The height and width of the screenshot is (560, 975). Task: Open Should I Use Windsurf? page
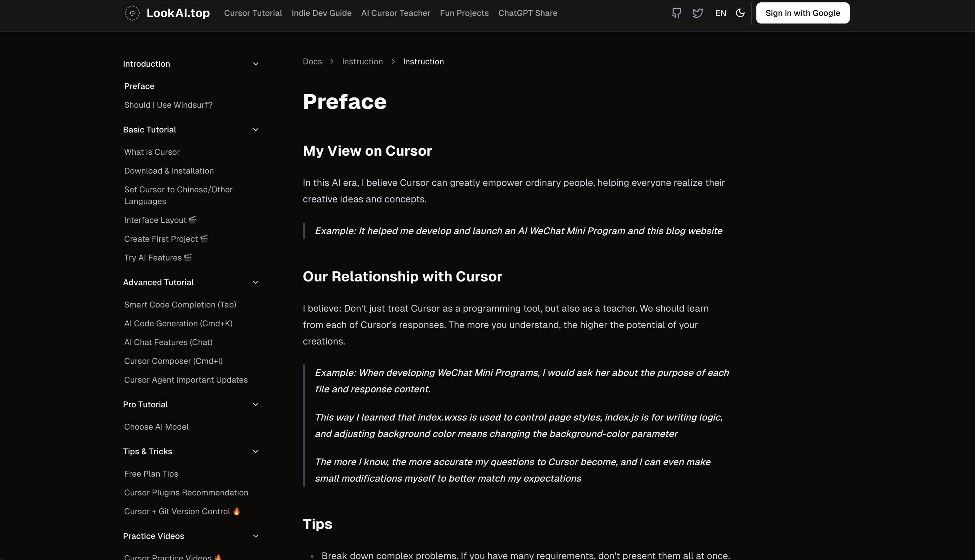[x=168, y=105]
